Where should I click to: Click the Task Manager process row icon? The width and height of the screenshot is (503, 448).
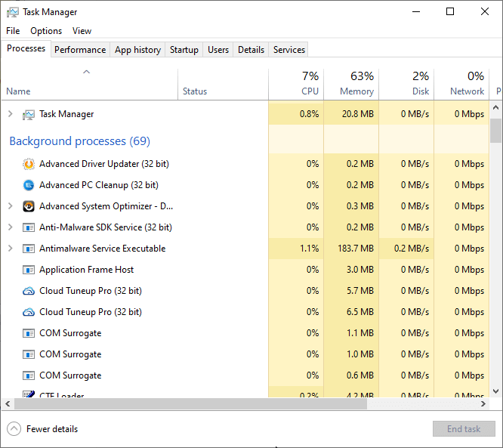[29, 115]
